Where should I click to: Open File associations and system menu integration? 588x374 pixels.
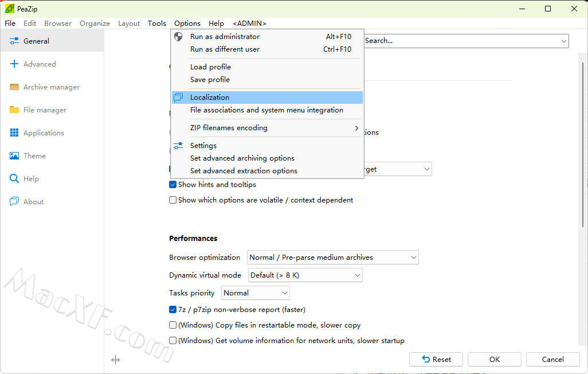tap(267, 110)
